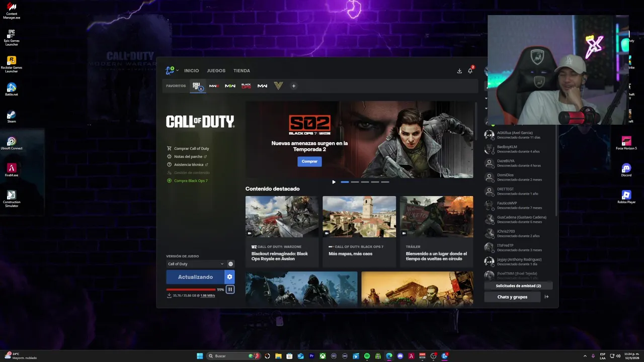
Task: Open the downloads icon in the header
Action: (x=459, y=71)
